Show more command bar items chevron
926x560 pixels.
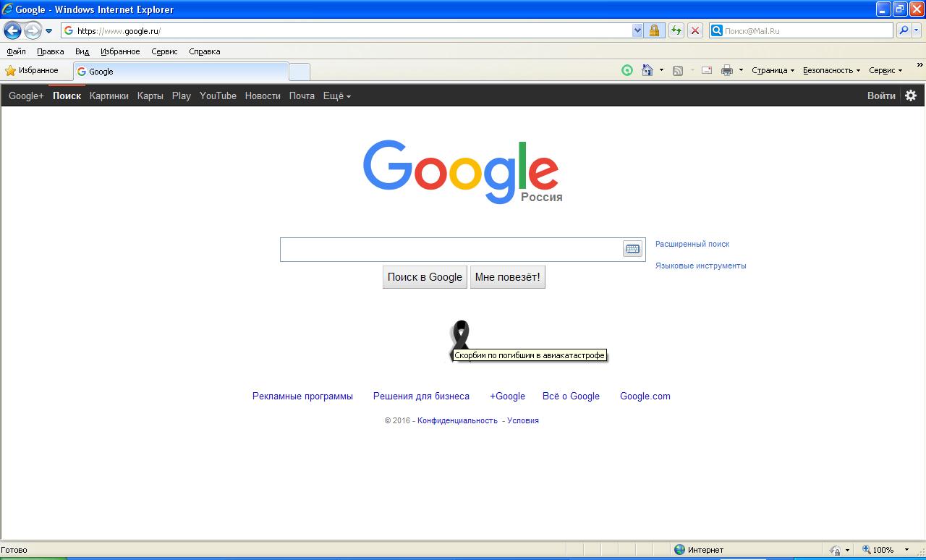[919, 67]
